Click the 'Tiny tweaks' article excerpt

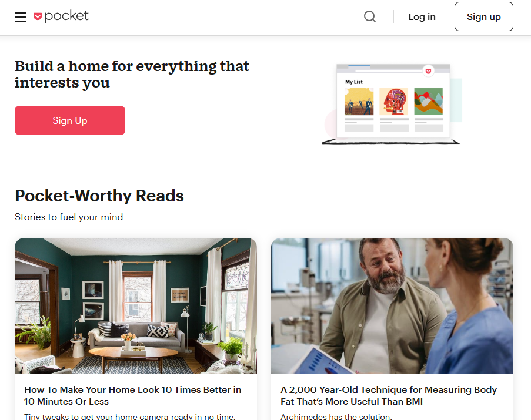coord(130,416)
